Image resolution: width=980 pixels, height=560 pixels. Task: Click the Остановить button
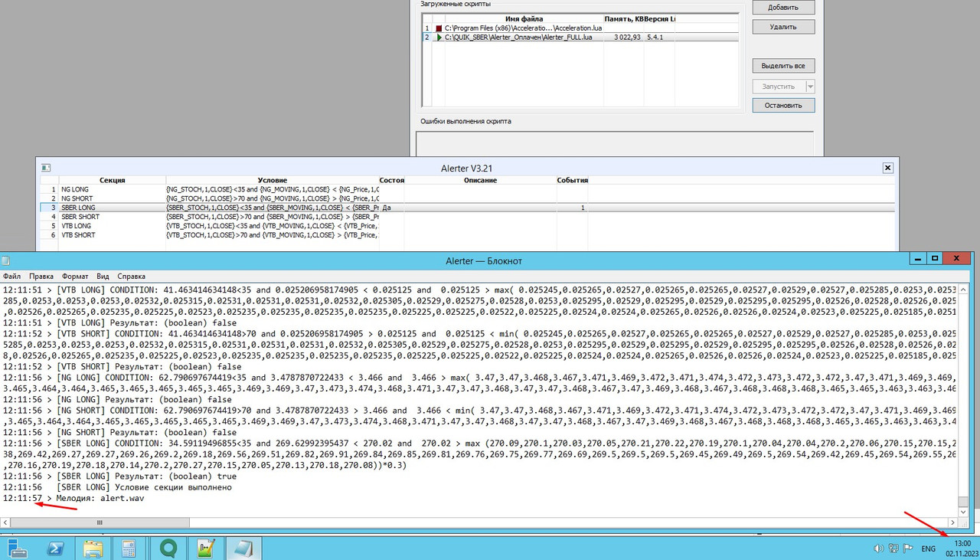[783, 106]
